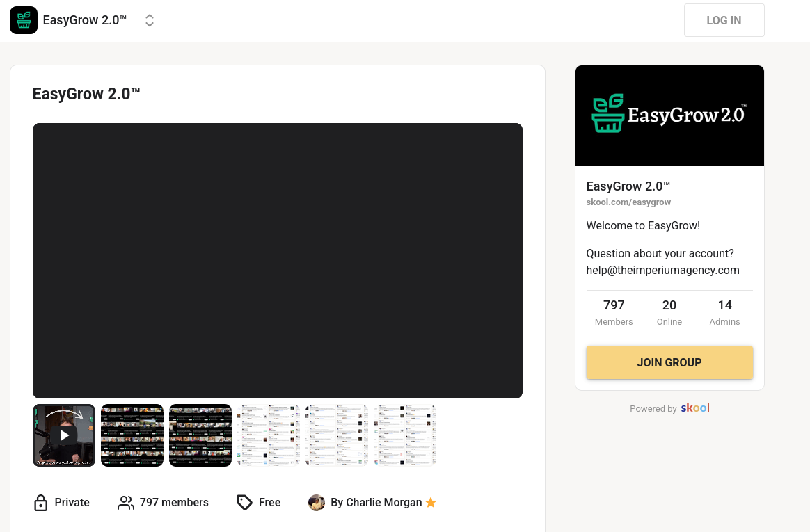Click the JOIN GROUP button
The height and width of the screenshot is (532, 810).
coord(669,362)
